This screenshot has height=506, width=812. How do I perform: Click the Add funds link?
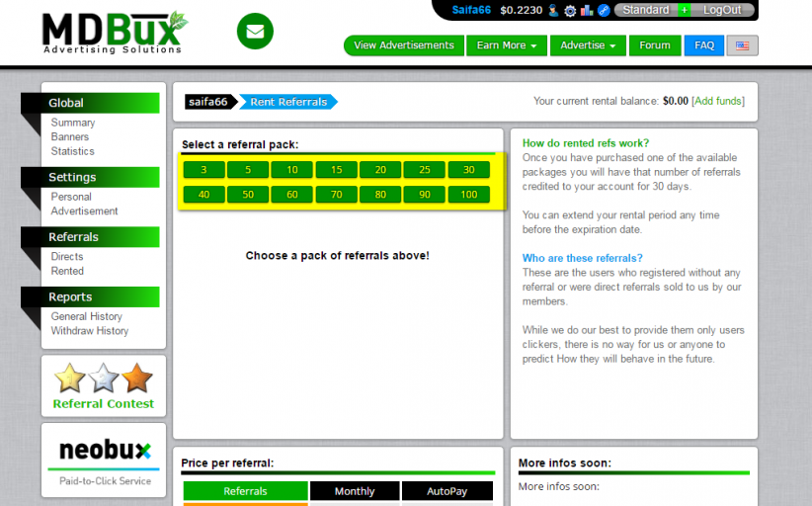[x=718, y=101]
